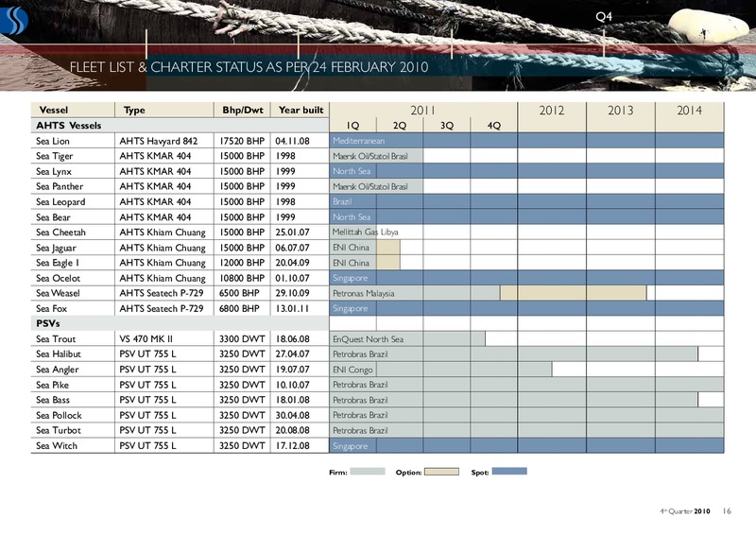Select the 'Sea Eagle I' vessel name

(x=58, y=263)
